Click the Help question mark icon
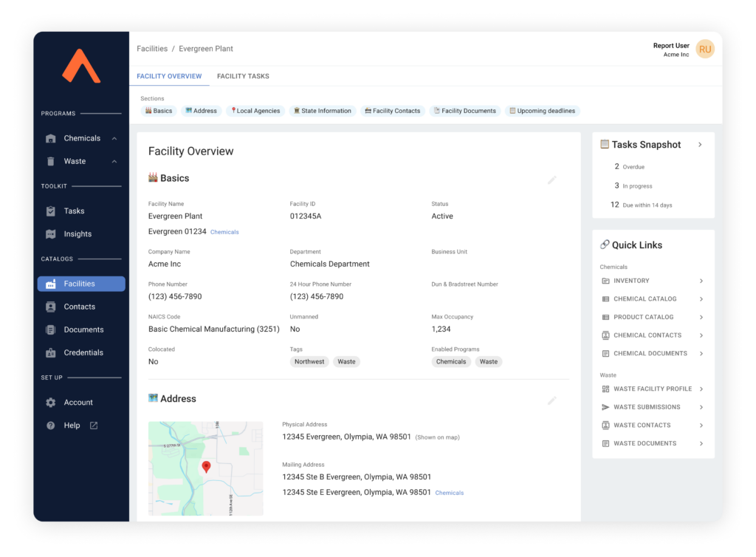The width and height of the screenshot is (756, 557). pos(51,426)
